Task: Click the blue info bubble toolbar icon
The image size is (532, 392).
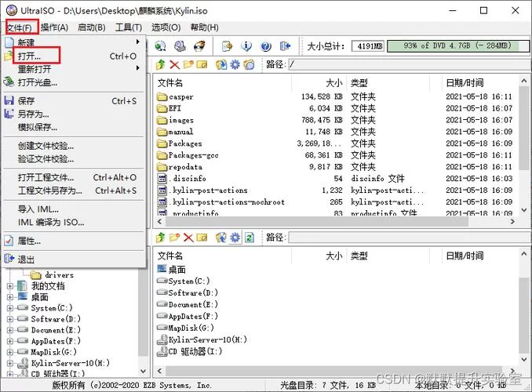Action: point(246,45)
